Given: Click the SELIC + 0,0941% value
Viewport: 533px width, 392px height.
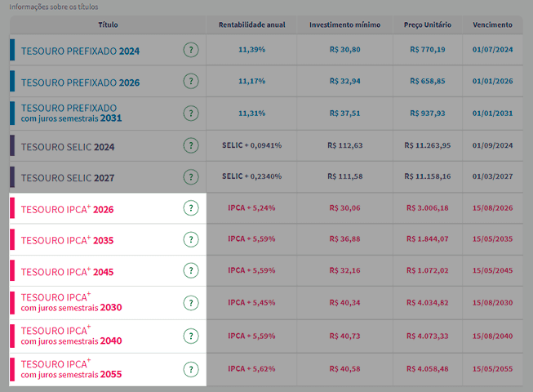Looking at the screenshot, I should tap(252, 145).
